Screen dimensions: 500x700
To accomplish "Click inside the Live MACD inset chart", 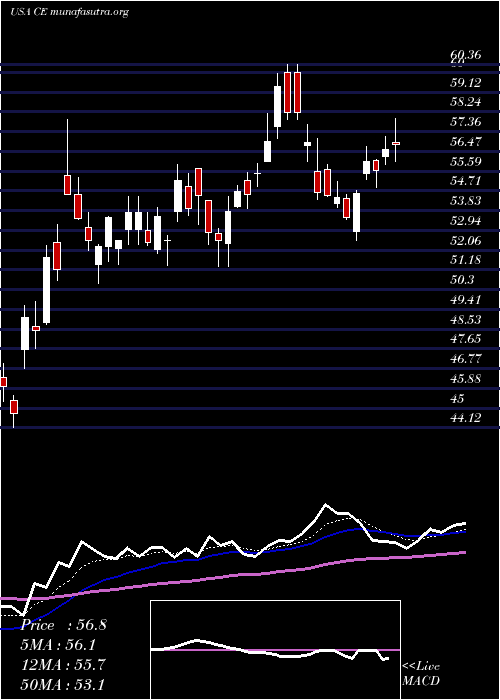I will tap(275, 650).
